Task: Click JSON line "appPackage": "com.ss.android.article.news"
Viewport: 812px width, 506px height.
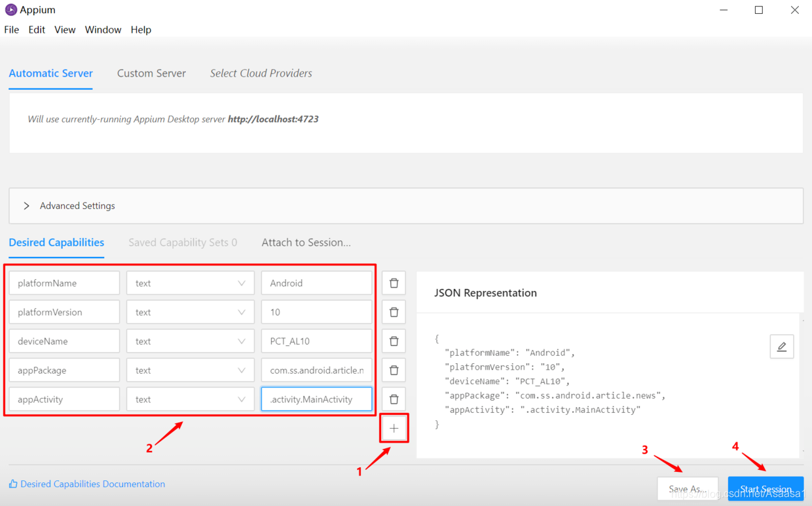Action: click(x=555, y=395)
